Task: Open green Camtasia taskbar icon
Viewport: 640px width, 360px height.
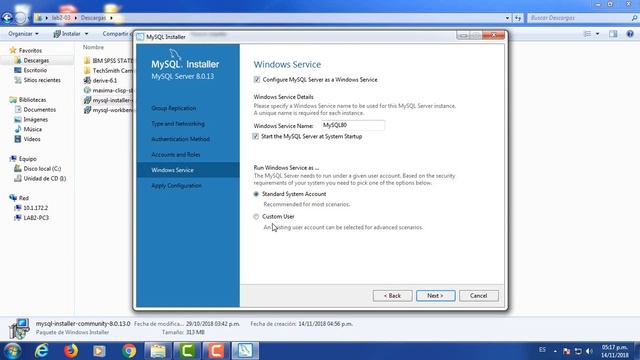Action: click(x=187, y=351)
